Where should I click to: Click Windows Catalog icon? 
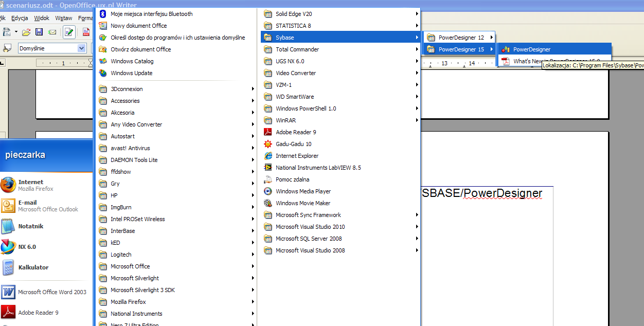click(x=103, y=61)
